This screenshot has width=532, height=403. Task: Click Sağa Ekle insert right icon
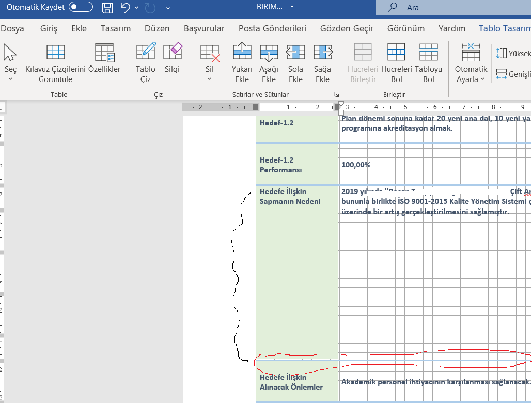323,52
